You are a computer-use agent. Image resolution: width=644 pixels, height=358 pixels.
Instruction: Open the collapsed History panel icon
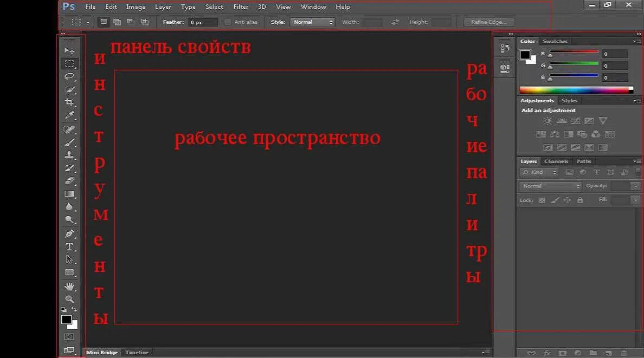[505, 48]
